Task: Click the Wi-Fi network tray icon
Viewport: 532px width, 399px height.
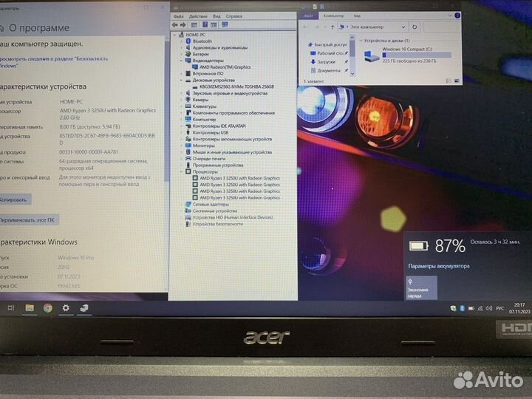Action: point(480,308)
